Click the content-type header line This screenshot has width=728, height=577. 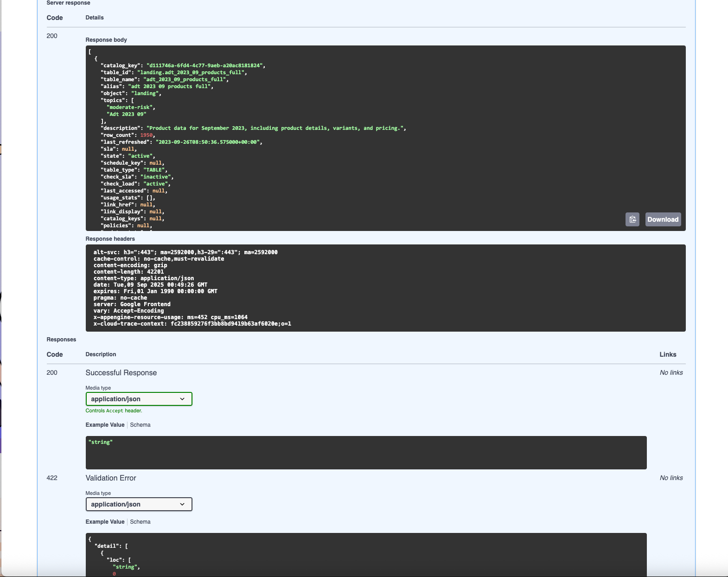pyautogui.click(x=144, y=278)
